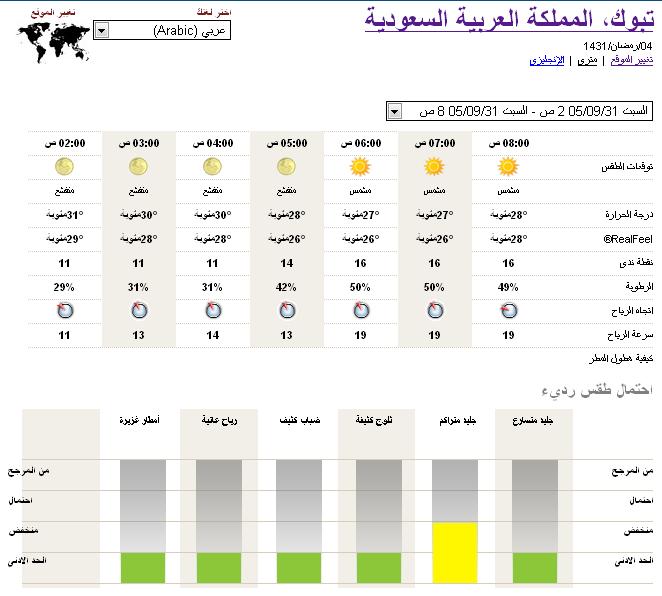Click the 29° RealFeel value at 02:00
662x596 pixels.
65,239
